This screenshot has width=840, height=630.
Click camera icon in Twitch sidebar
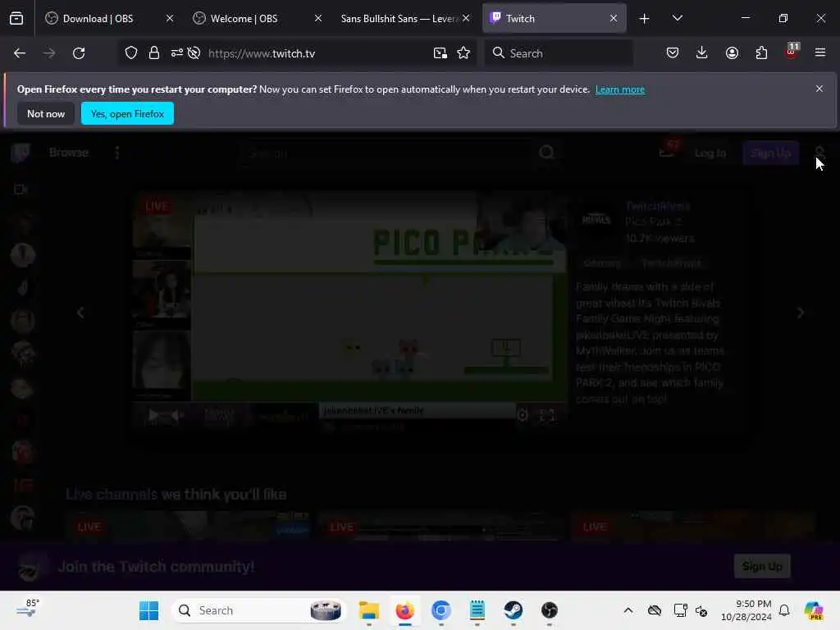click(x=21, y=189)
